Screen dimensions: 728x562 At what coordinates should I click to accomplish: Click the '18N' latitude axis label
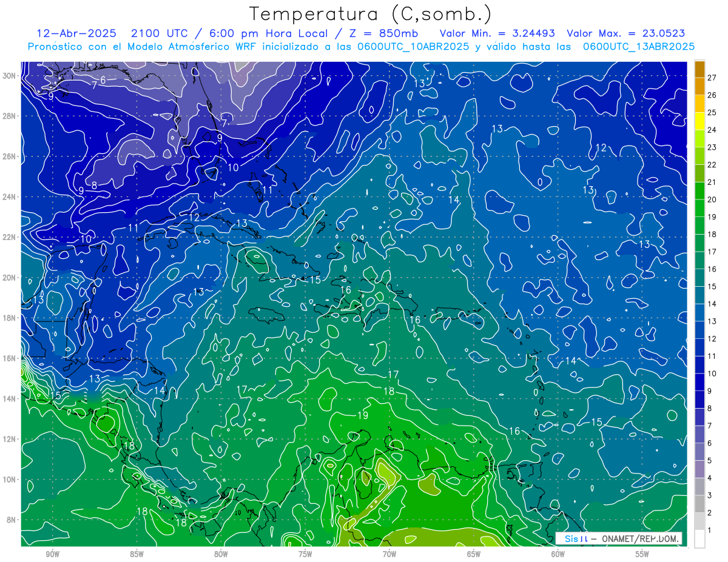(x=10, y=318)
